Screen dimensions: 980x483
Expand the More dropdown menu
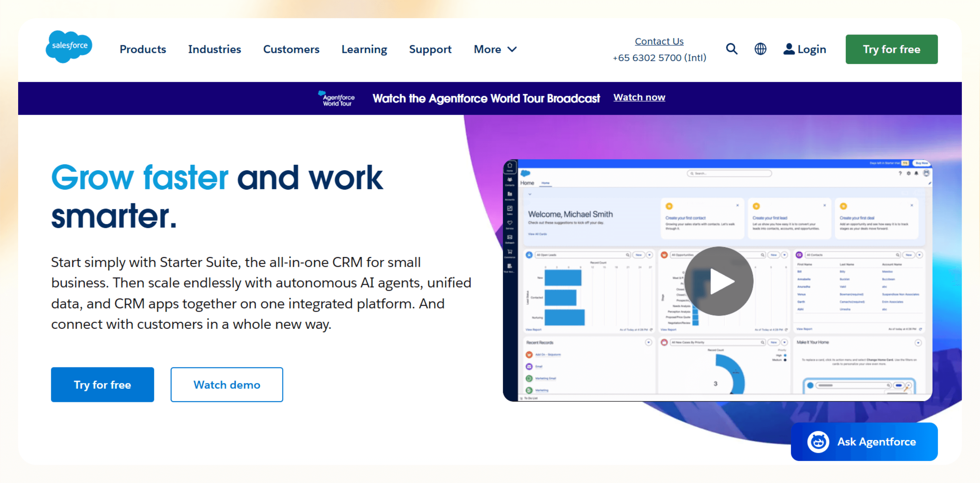coord(495,49)
